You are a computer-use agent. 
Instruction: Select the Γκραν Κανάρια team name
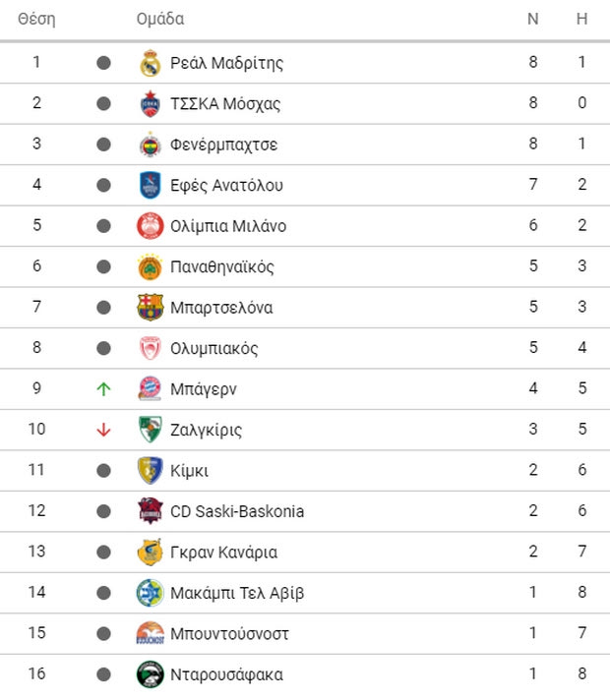(223, 553)
